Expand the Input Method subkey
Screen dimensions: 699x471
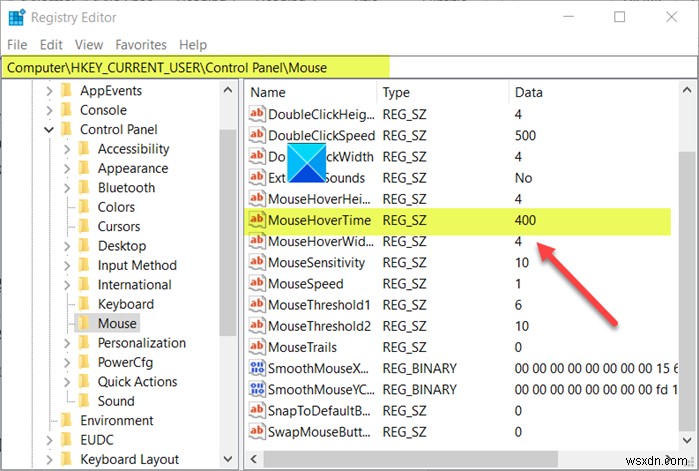click(x=67, y=265)
